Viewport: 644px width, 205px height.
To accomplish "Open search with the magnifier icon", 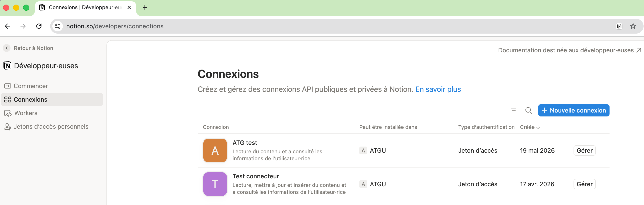I will point(529,110).
